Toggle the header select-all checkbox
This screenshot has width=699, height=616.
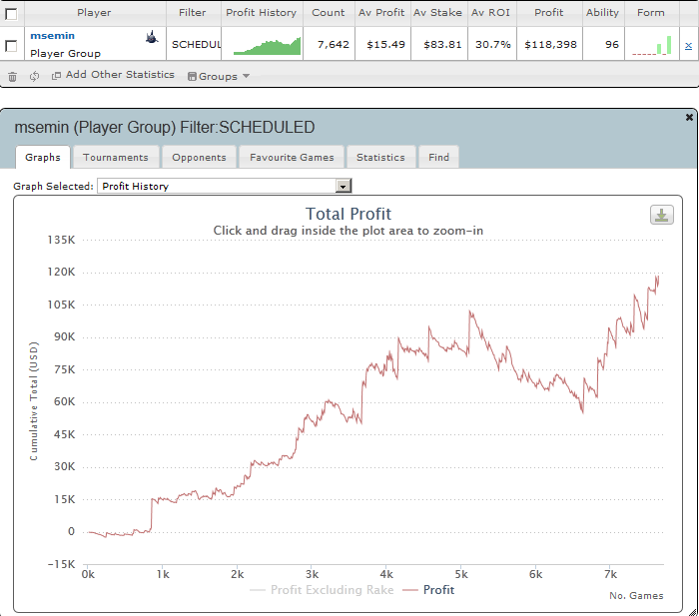11,14
